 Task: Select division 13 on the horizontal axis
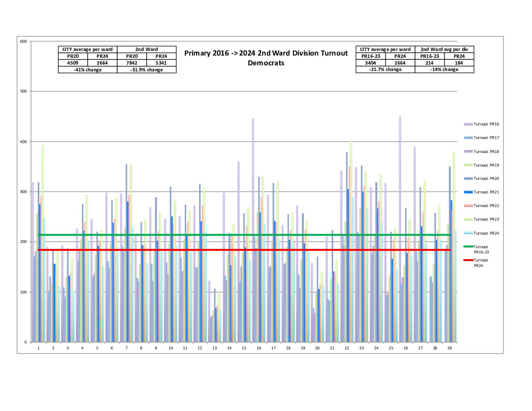pyautogui.click(x=215, y=348)
